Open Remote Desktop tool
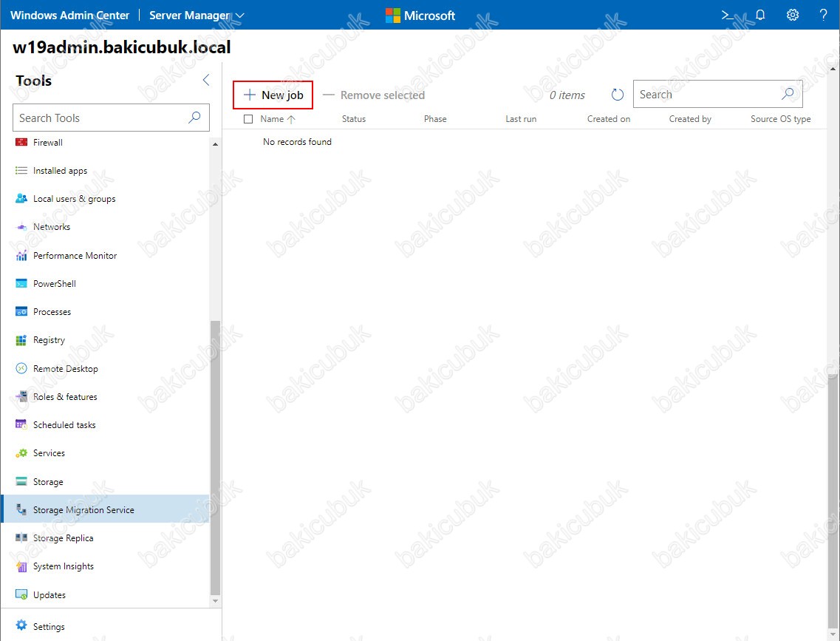The width and height of the screenshot is (840, 641). [x=65, y=369]
